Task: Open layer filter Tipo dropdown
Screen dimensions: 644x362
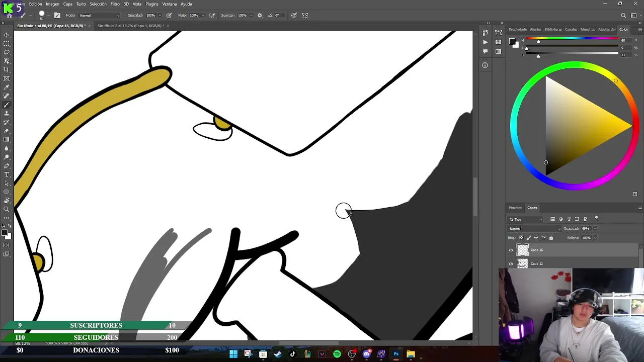Action: (x=526, y=219)
